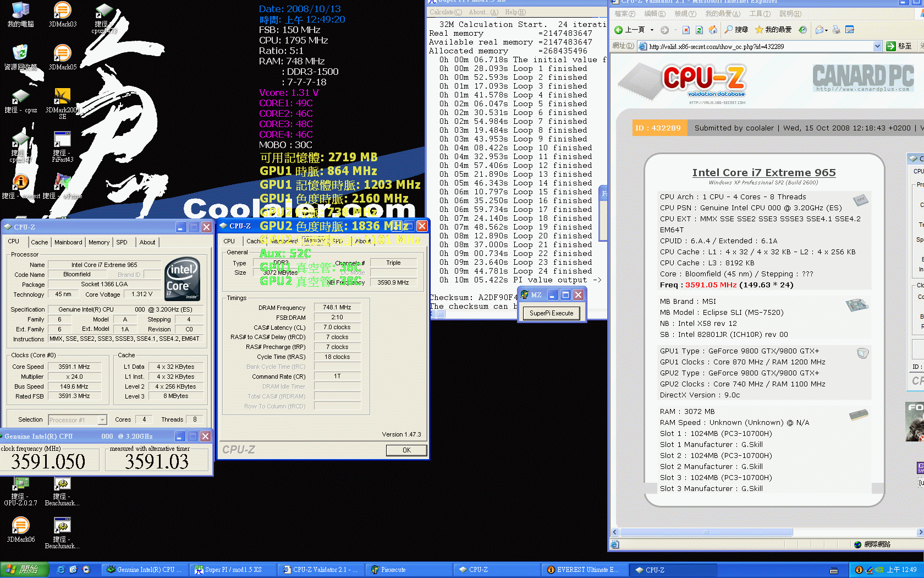Launch the wPrime desktop shortcut
This screenshot has height=578, width=924.
[x=63, y=186]
